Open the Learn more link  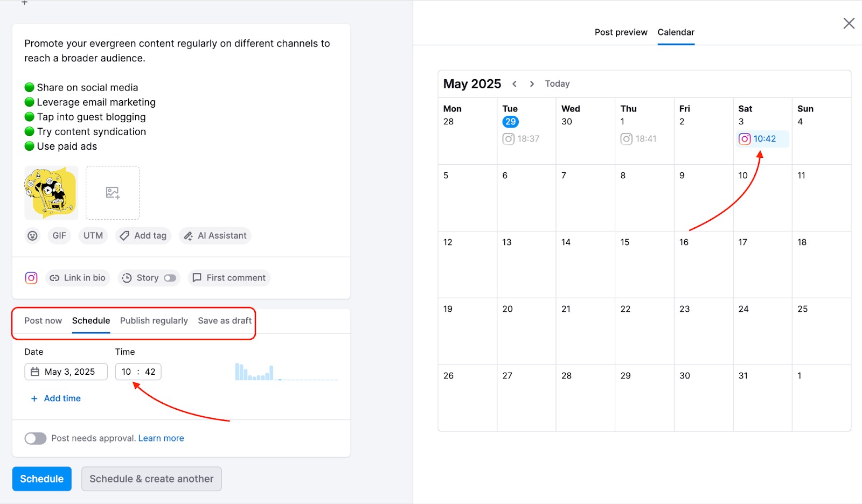(x=161, y=438)
